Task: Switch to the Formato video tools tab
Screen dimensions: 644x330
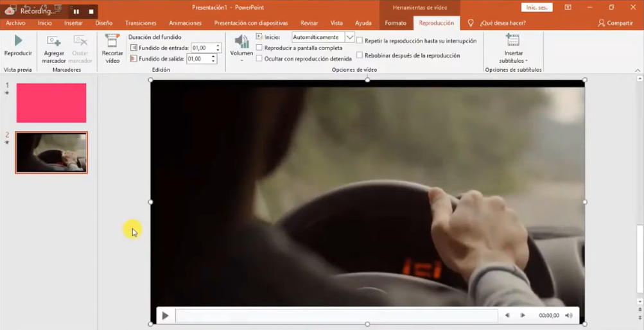Action: point(396,23)
